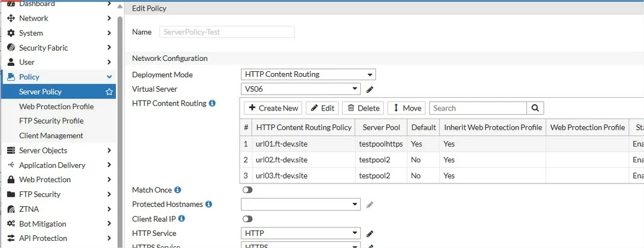Open the Server Policy menu item
The image size is (644, 248).
pyautogui.click(x=59, y=92)
